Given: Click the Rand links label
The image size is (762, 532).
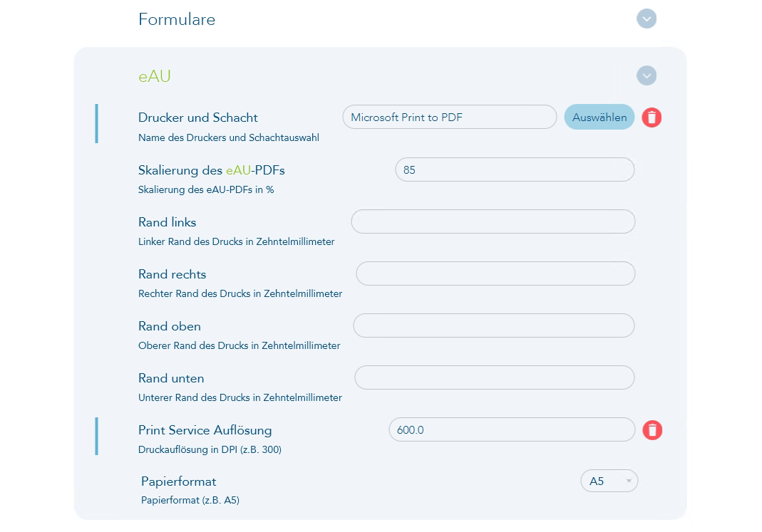Looking at the screenshot, I should click(x=167, y=222).
